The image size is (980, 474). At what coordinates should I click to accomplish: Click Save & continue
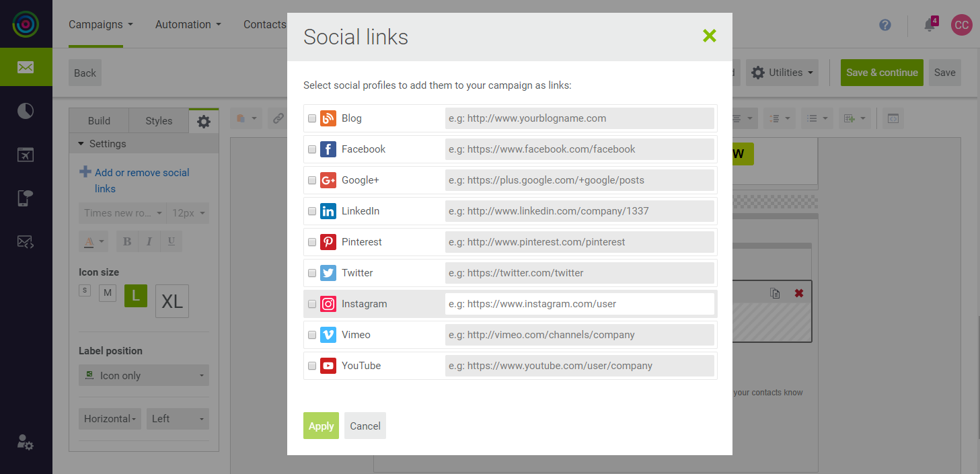[882, 73]
